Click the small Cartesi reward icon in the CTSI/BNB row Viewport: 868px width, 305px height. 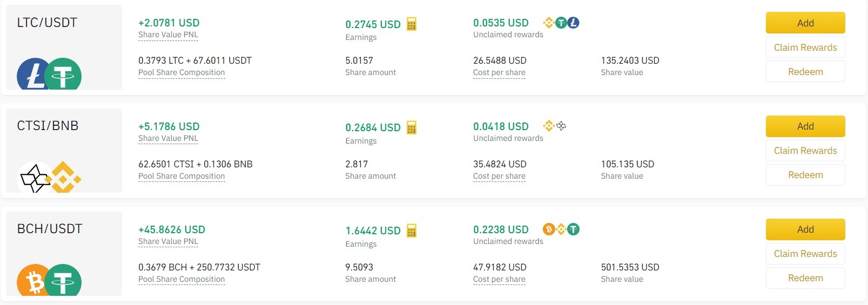(562, 126)
